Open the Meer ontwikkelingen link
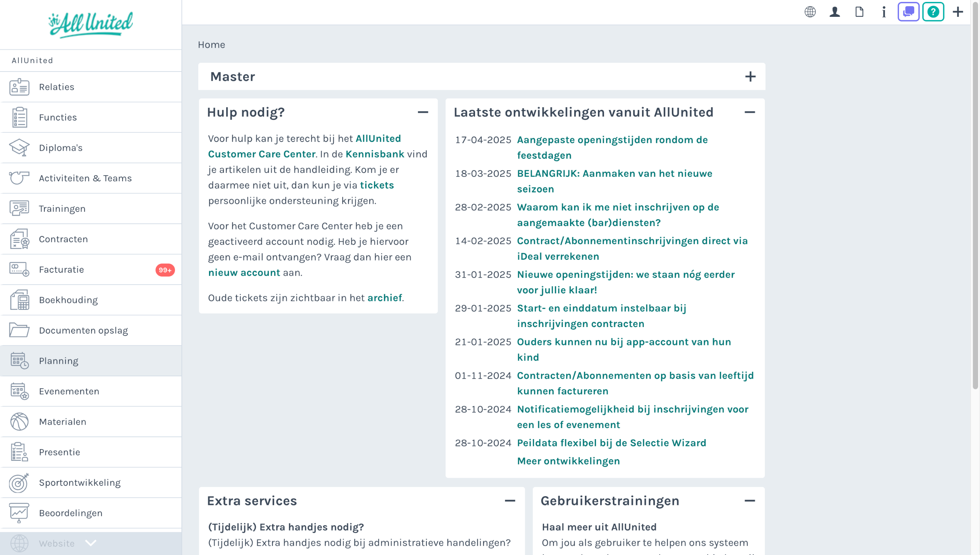The image size is (980, 555). [568, 461]
